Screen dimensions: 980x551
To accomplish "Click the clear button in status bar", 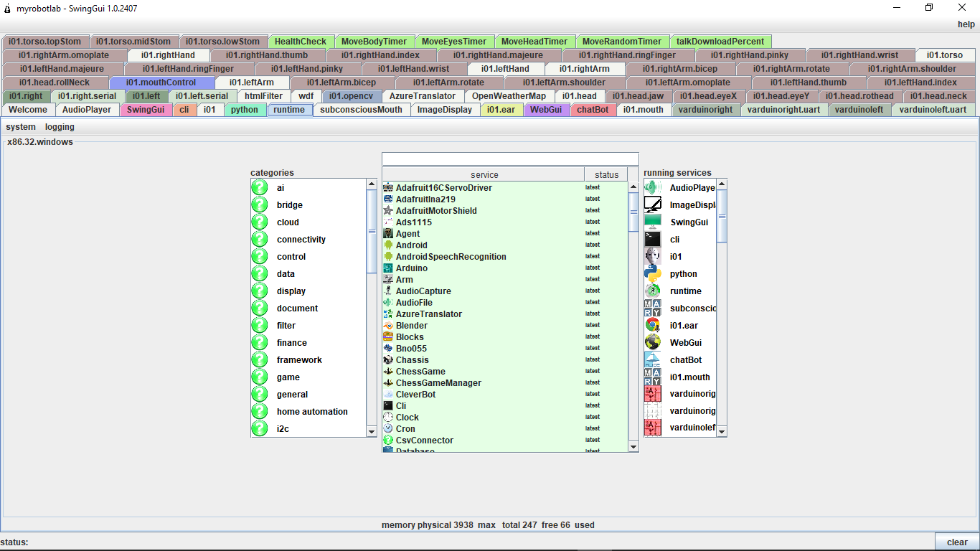I will pos(957,542).
